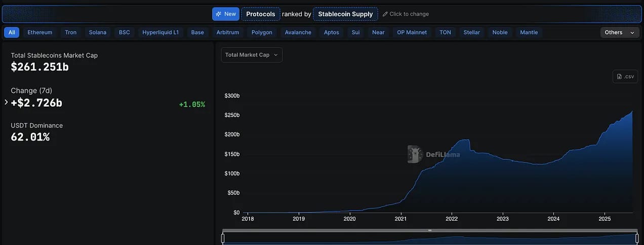
Task: Filter by Ethereum chain
Action: (x=40, y=32)
